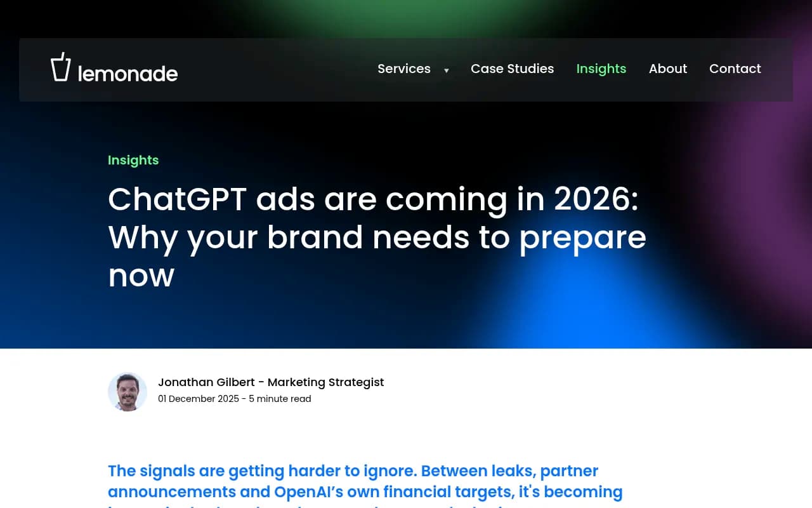Screen dimensions: 812x508
Task: Select Insights in the navigation bar
Action: tap(601, 69)
